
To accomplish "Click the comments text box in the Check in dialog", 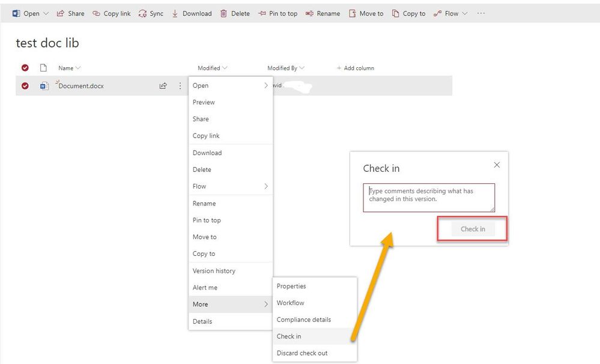I will tap(428, 197).
